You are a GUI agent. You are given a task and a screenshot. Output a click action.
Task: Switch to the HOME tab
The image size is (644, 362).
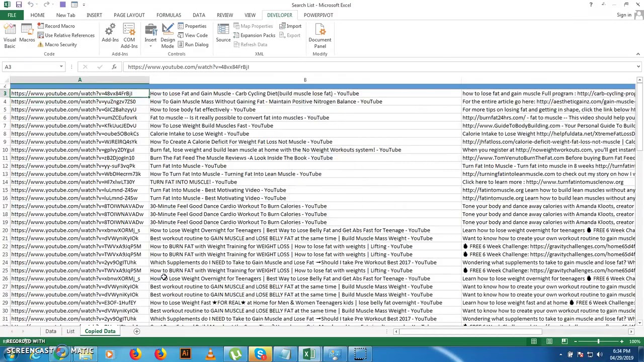click(x=37, y=15)
